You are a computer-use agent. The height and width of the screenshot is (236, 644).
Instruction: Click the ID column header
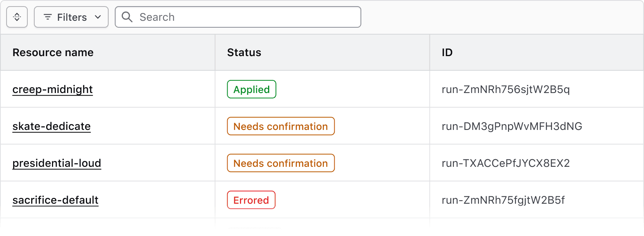(447, 52)
